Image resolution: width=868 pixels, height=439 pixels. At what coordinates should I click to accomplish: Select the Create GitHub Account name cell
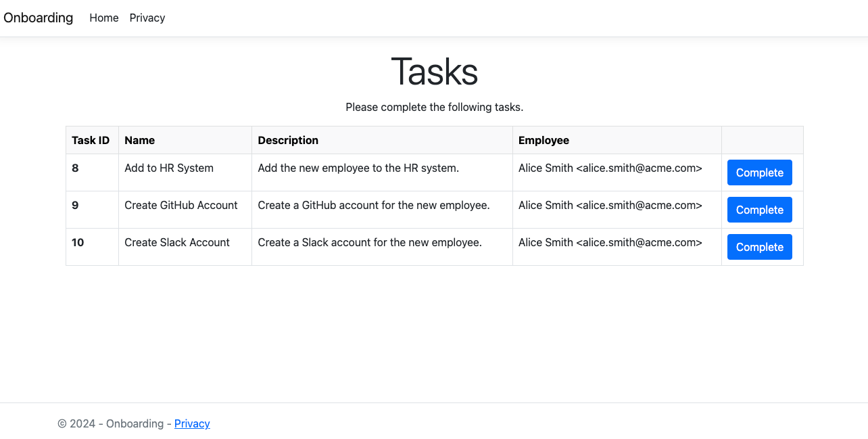pos(181,205)
